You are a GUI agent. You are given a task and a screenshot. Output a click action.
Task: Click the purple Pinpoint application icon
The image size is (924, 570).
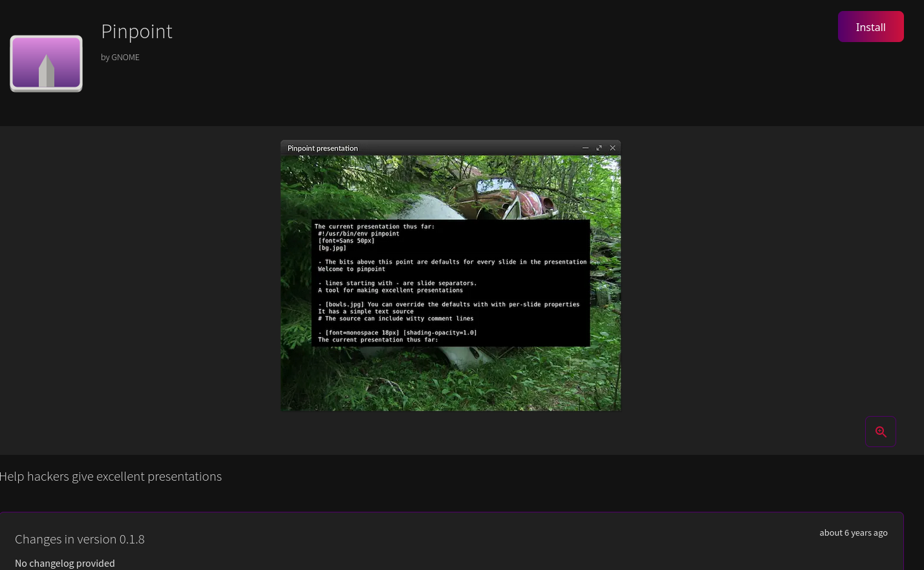[46, 63]
